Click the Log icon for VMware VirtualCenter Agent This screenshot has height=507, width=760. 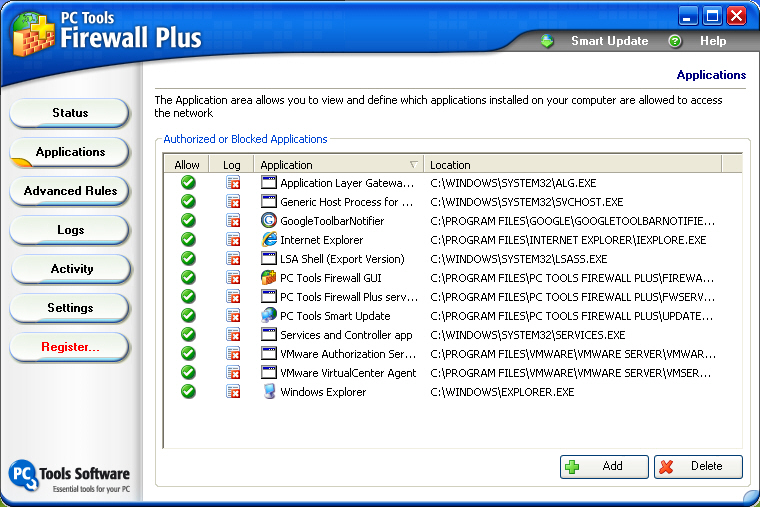[233, 373]
